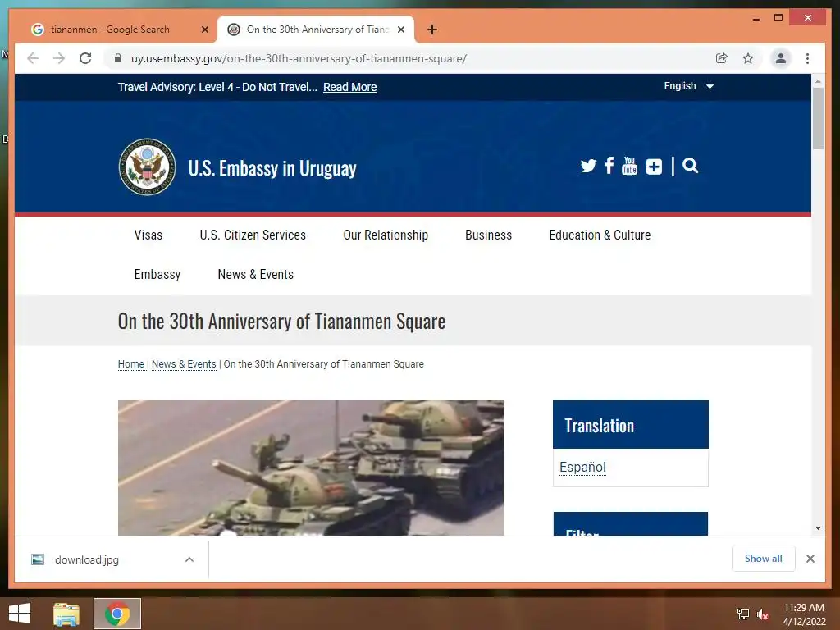The width and height of the screenshot is (840, 630).
Task: Follow News & Events breadcrumb link
Action: [x=184, y=364]
